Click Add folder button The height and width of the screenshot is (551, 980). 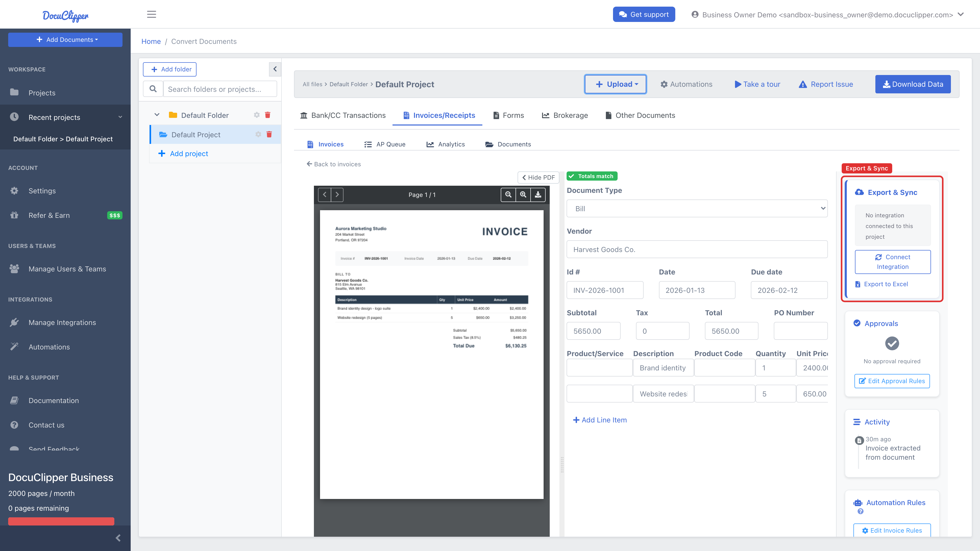pos(170,69)
